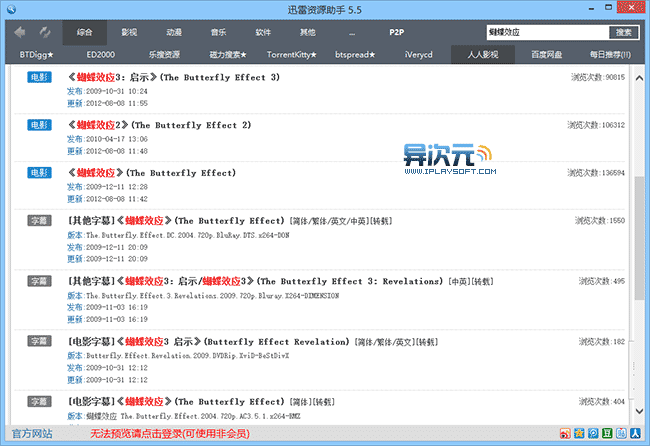This screenshot has height=446, width=650.
Task: Click 字幕 badge of 3: Revelations subtitle result
Action: click(39, 281)
